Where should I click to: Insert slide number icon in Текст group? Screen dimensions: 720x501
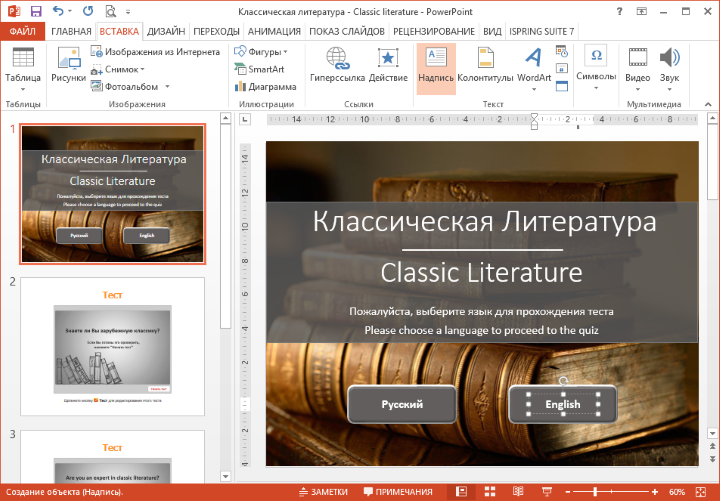(x=562, y=68)
